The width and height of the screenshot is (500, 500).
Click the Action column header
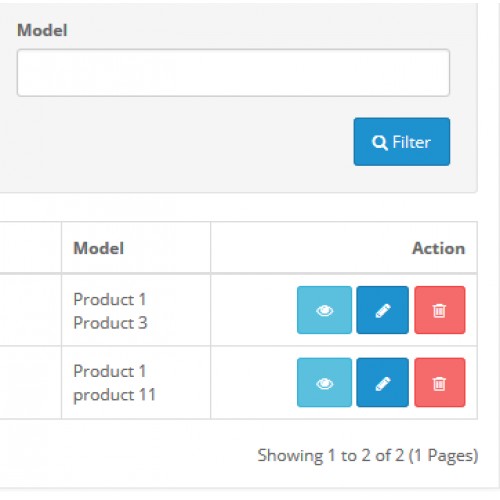point(439,248)
